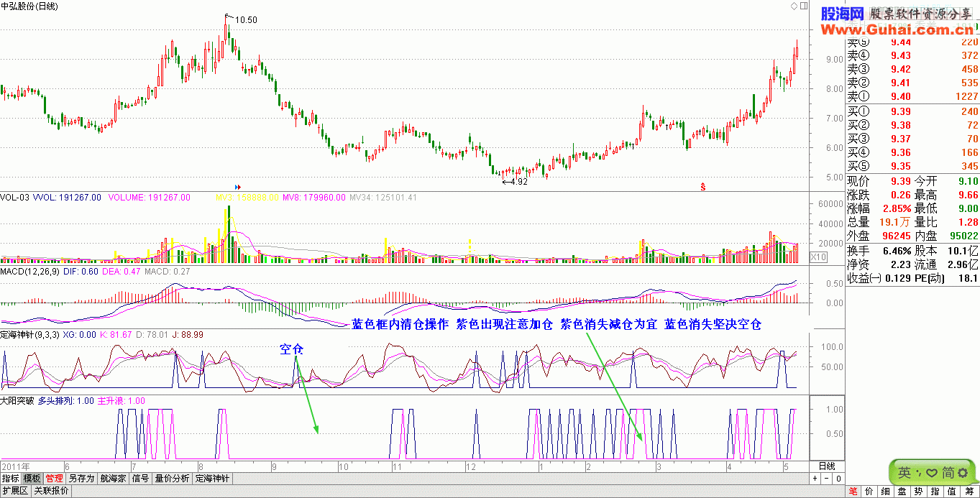Click the VOL-03 indicator label

coord(14,197)
